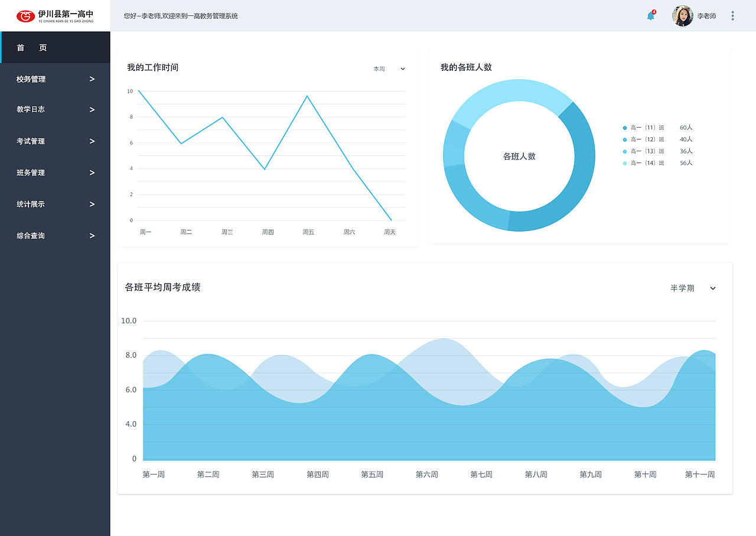The width and height of the screenshot is (756, 536).
Task: Click the 60人 count value
Action: (686, 128)
